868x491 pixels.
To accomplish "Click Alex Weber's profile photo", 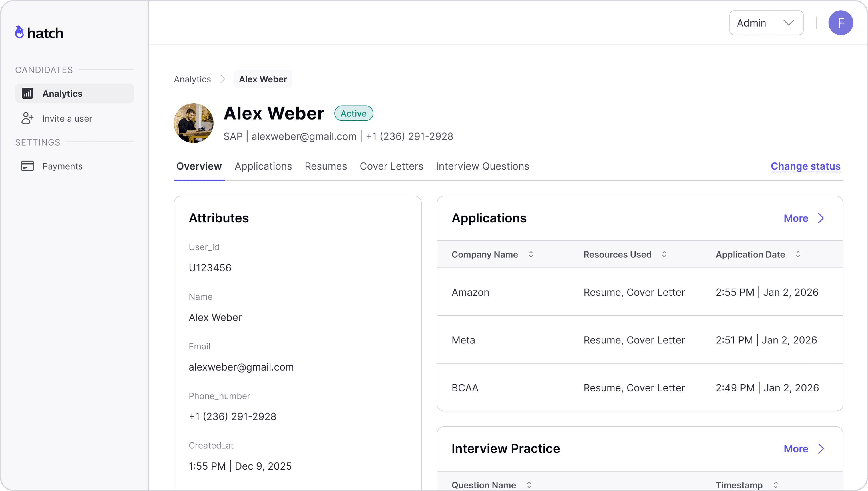I will click(x=194, y=123).
